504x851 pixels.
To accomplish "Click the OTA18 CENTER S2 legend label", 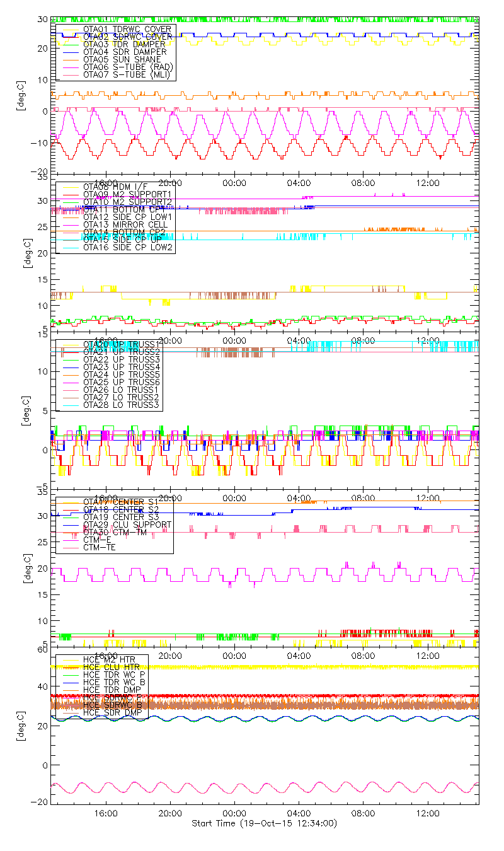I will 121,509.
